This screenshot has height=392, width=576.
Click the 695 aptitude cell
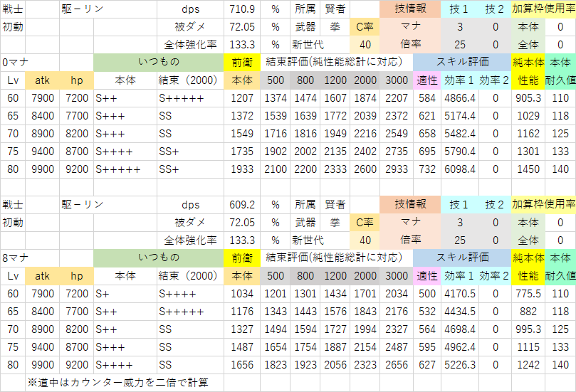(427, 152)
